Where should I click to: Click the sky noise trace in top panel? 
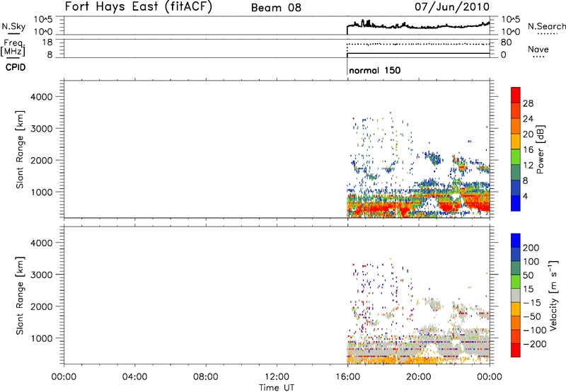(x=419, y=26)
